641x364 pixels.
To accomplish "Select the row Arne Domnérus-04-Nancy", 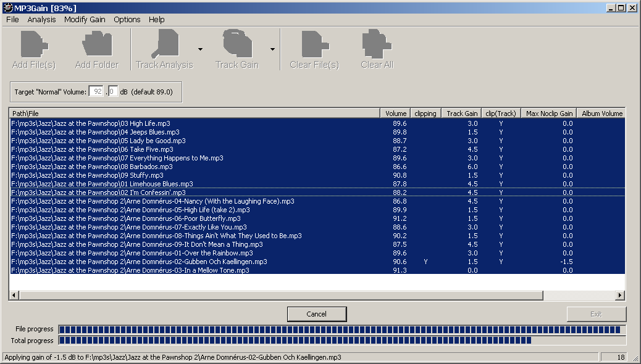I will (x=317, y=201).
